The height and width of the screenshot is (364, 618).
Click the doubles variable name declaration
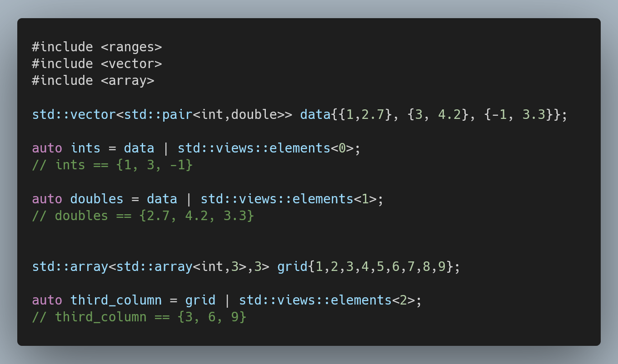click(97, 199)
